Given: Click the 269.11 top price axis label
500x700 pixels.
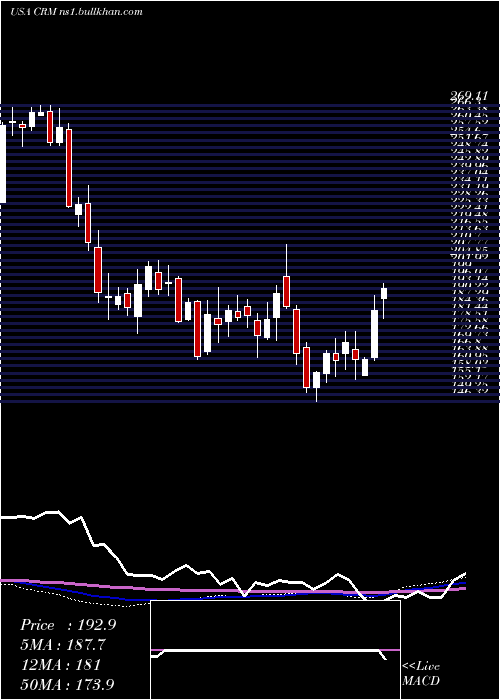Looking at the screenshot, I should click(467, 96).
